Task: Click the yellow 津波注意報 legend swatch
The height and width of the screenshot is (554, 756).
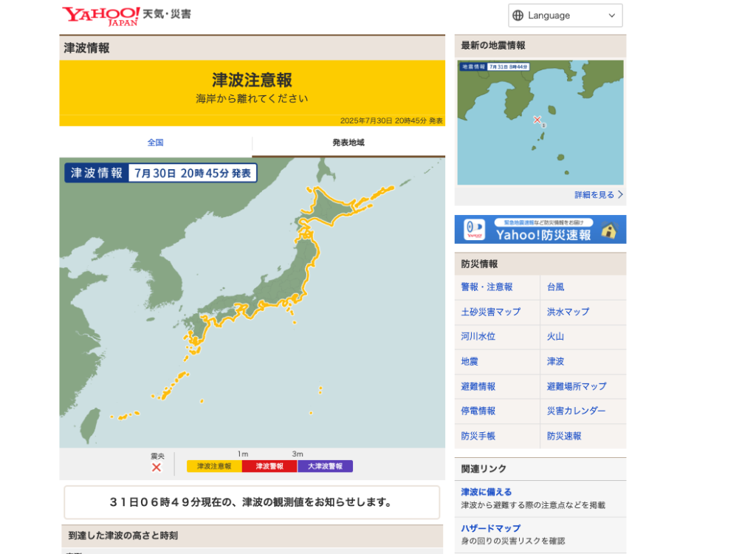Action: [x=214, y=466]
